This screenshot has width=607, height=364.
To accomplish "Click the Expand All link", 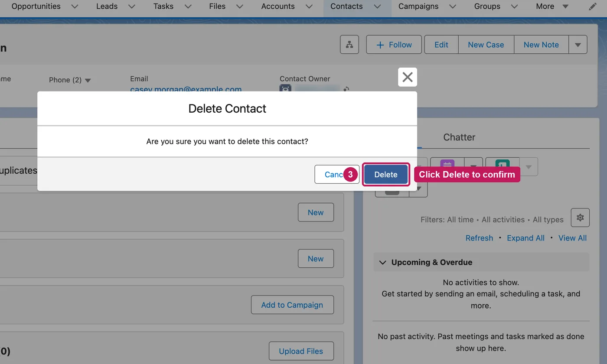I will click(x=525, y=238).
